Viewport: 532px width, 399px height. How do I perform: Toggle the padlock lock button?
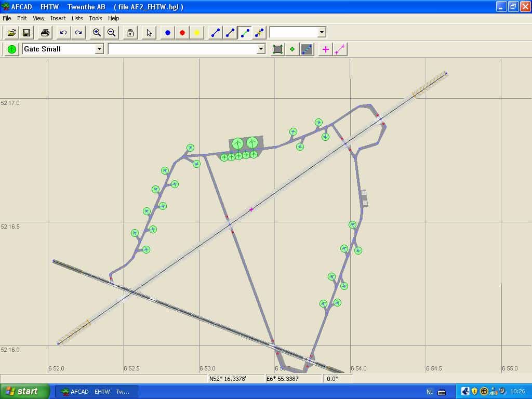[130, 33]
